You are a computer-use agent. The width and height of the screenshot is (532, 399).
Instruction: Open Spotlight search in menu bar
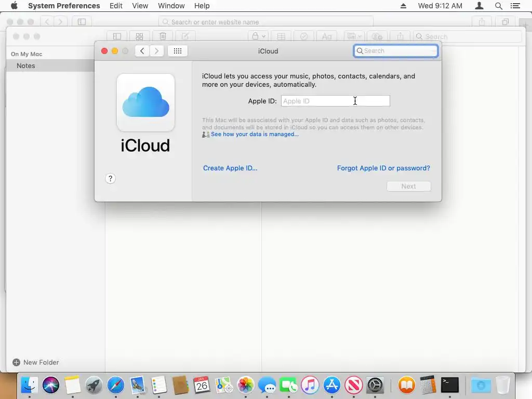pyautogui.click(x=498, y=6)
